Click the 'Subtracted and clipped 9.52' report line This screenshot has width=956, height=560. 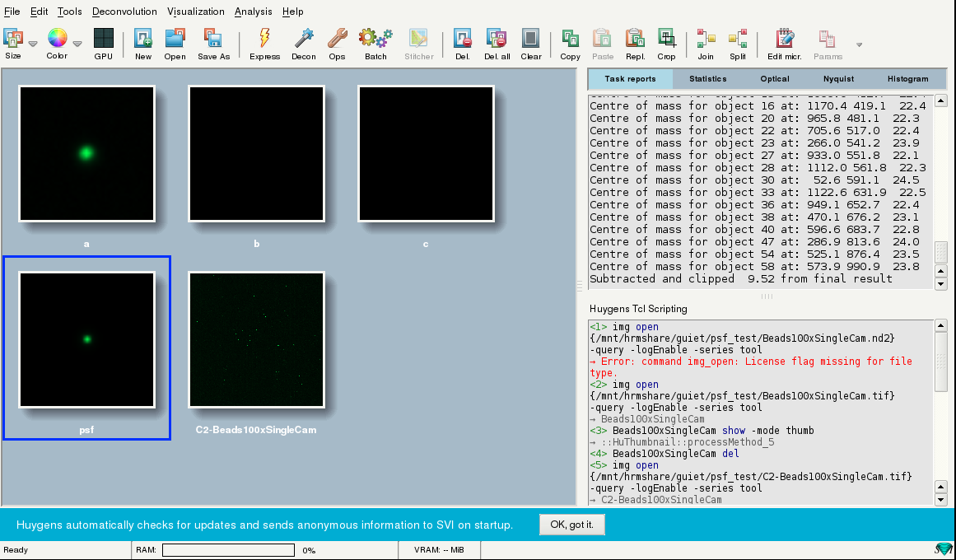(741, 279)
